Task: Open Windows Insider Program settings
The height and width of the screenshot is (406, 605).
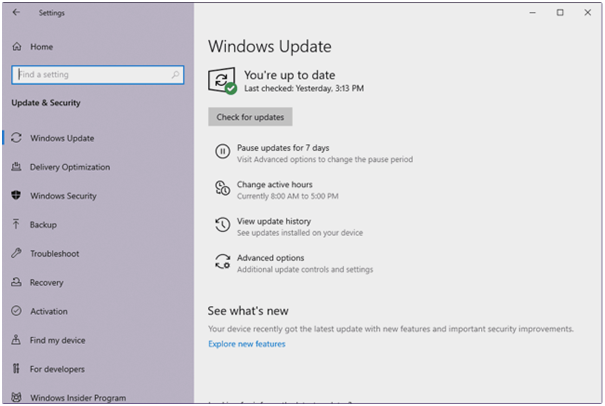Action: click(x=78, y=398)
